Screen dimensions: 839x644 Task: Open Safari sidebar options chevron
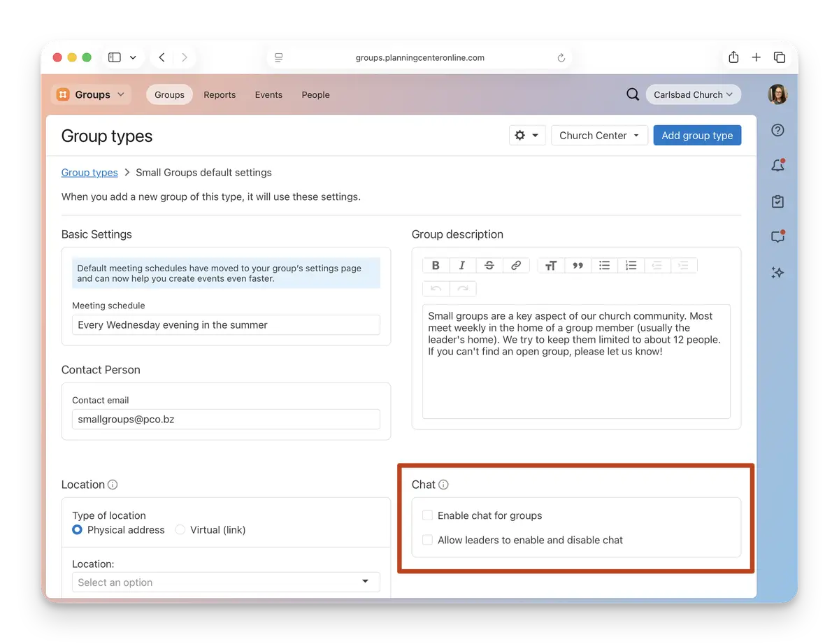click(x=133, y=57)
